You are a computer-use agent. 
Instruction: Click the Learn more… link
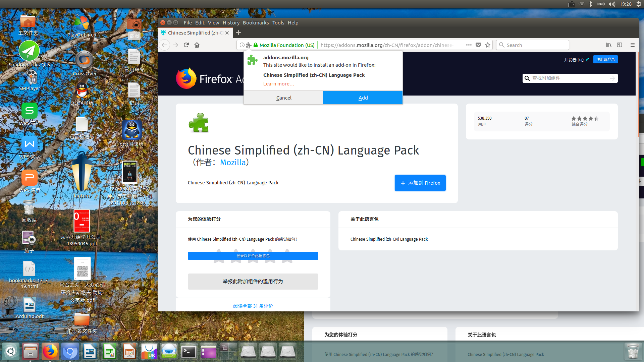pyautogui.click(x=279, y=84)
